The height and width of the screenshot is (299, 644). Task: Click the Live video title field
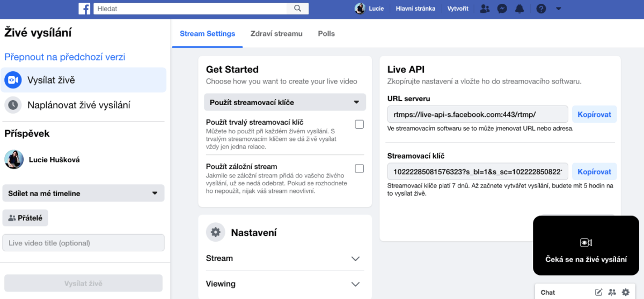(x=84, y=243)
